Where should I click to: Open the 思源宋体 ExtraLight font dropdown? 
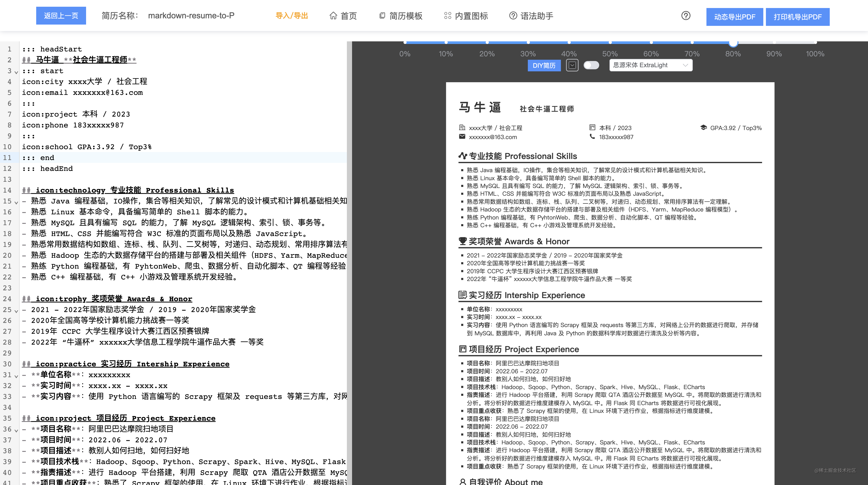click(x=651, y=65)
